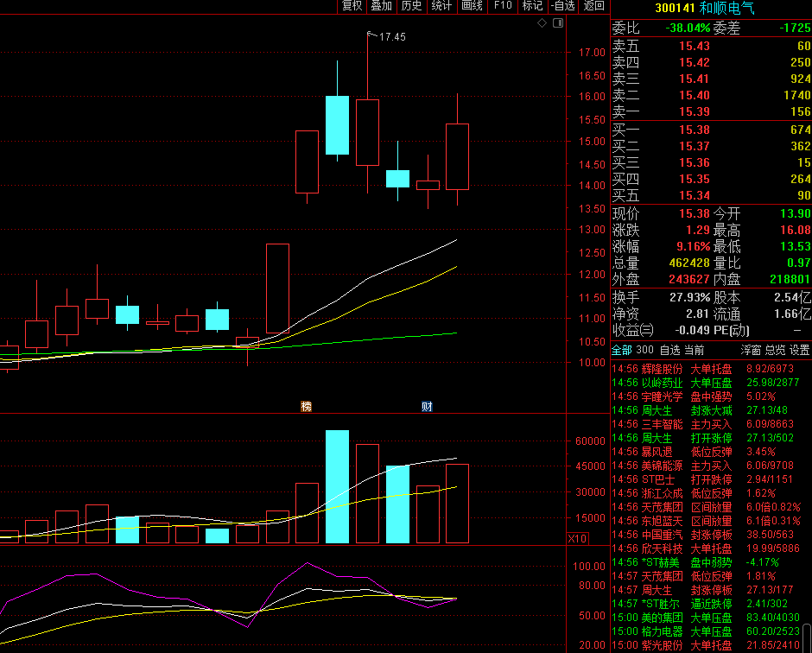
Task: Open the 历史 history button
Action: pyautogui.click(x=412, y=6)
